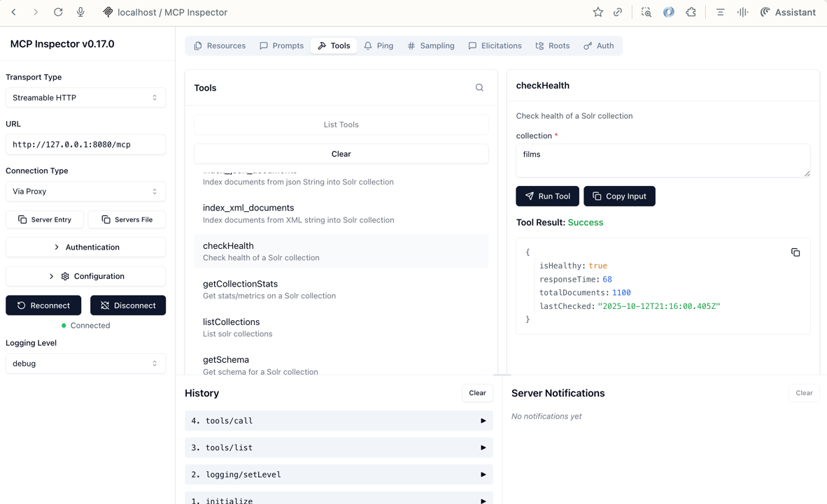Click the browser extensions puzzle icon
The height and width of the screenshot is (504, 827).
point(692,12)
